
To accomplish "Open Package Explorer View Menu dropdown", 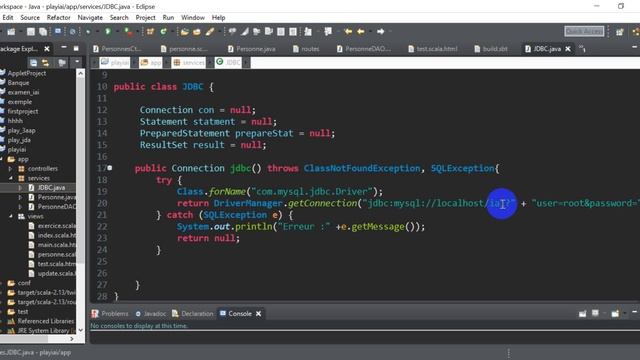I will [77, 62].
